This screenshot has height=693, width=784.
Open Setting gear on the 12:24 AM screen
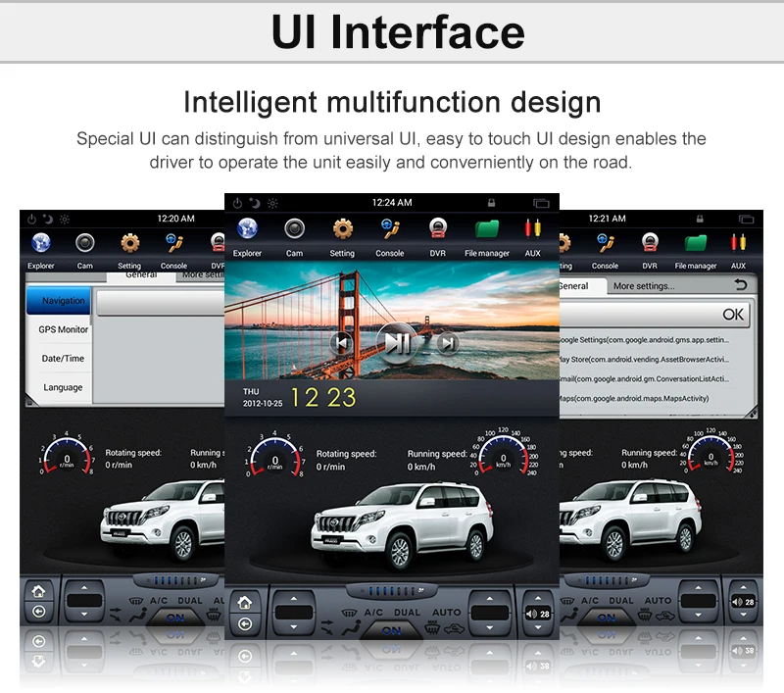coord(342,237)
